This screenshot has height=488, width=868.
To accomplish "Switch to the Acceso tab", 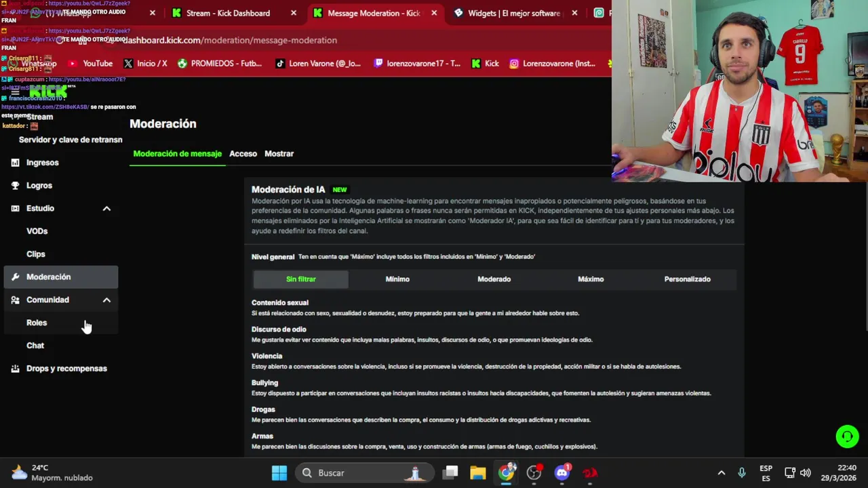I will [x=243, y=154].
